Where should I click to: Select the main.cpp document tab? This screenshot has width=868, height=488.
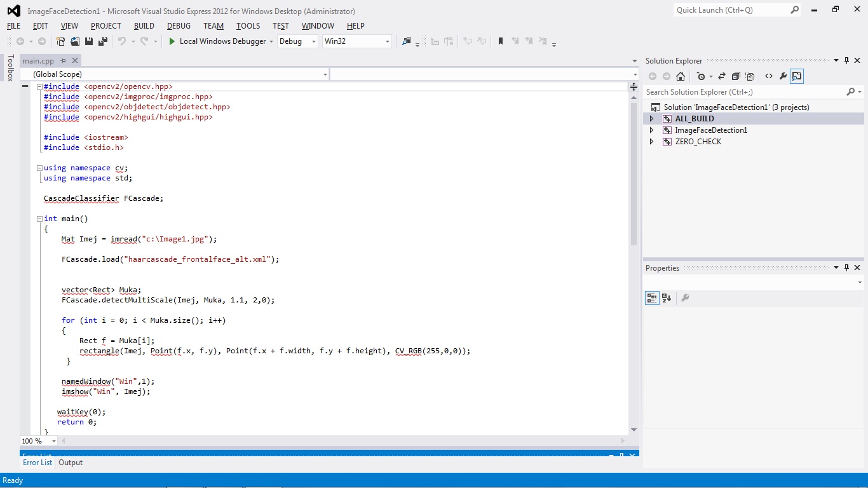click(x=38, y=61)
